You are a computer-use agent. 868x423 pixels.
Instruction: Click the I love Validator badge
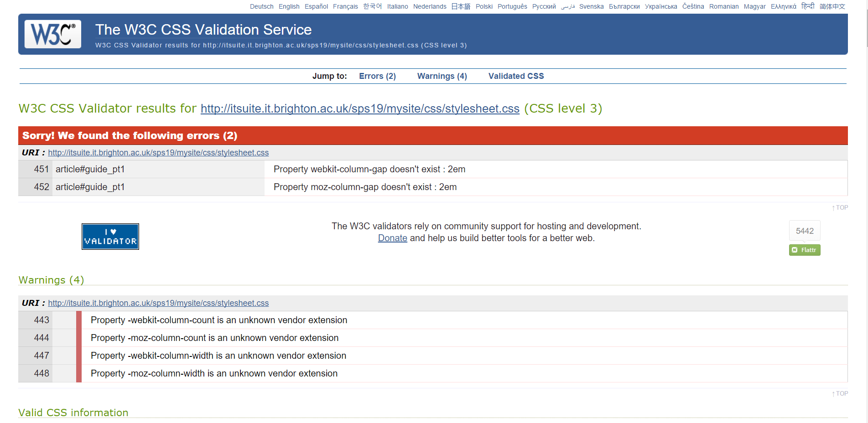click(110, 237)
